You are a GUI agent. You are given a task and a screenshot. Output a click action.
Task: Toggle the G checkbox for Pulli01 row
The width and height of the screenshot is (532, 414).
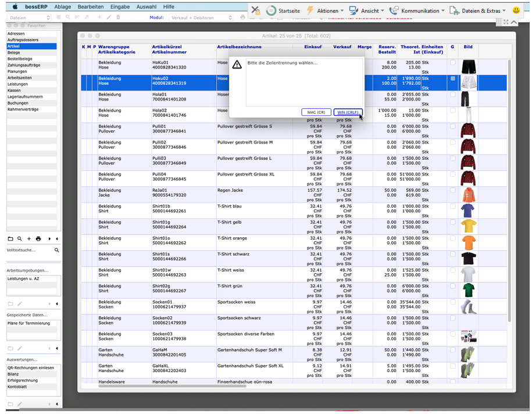pyautogui.click(x=453, y=126)
